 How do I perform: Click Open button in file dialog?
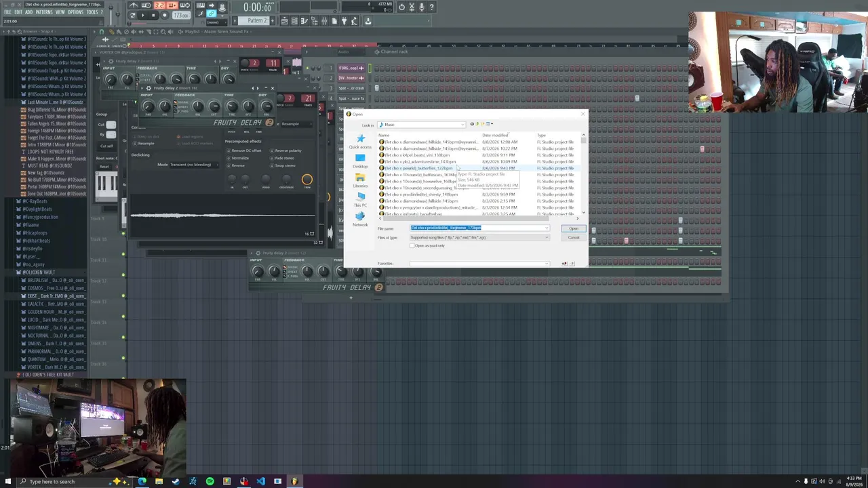pyautogui.click(x=574, y=228)
